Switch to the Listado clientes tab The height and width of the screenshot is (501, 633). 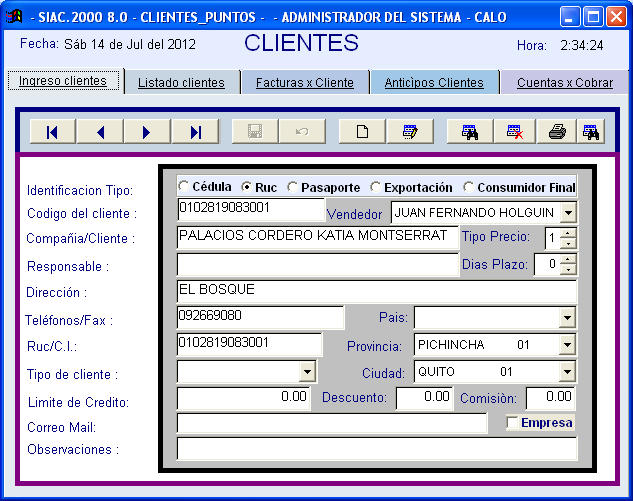(x=181, y=83)
